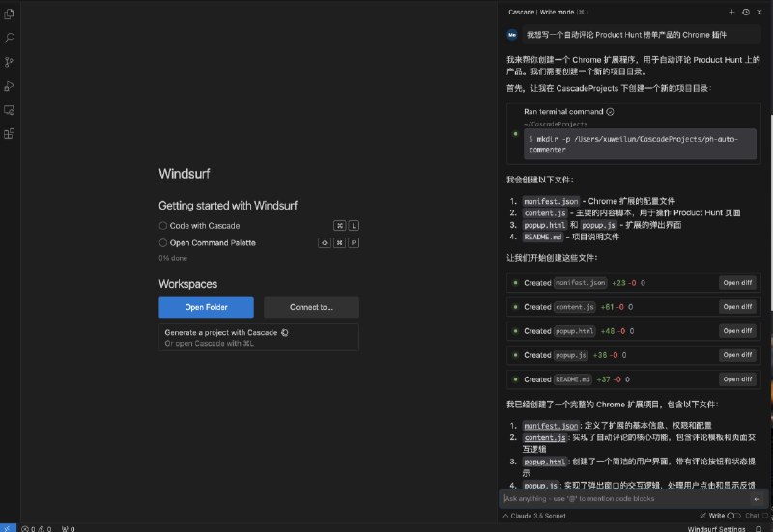Click the Open Folder button

coord(206,307)
